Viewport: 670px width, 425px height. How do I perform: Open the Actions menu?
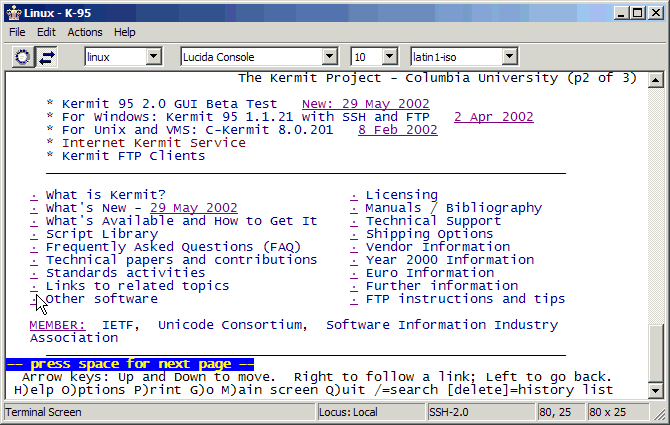(84, 32)
